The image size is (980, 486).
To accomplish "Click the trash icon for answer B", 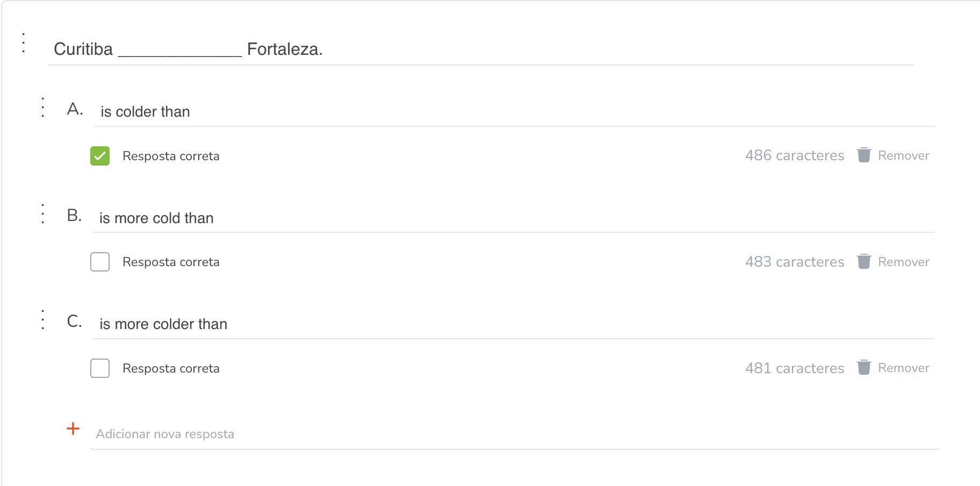I will 864,261.
